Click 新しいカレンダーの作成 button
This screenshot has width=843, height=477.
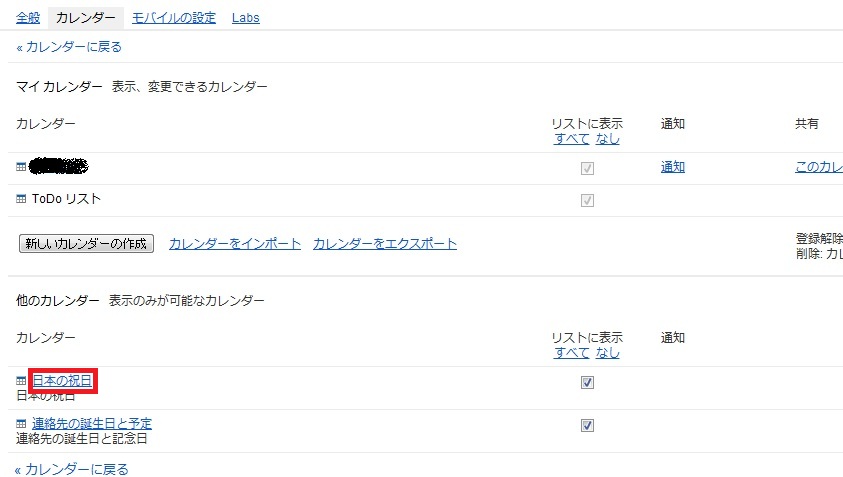(x=86, y=244)
